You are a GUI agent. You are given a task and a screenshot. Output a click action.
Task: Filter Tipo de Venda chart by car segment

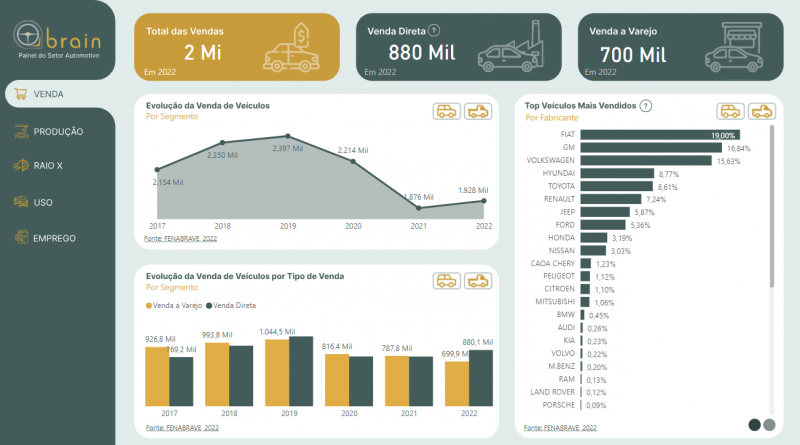click(446, 281)
